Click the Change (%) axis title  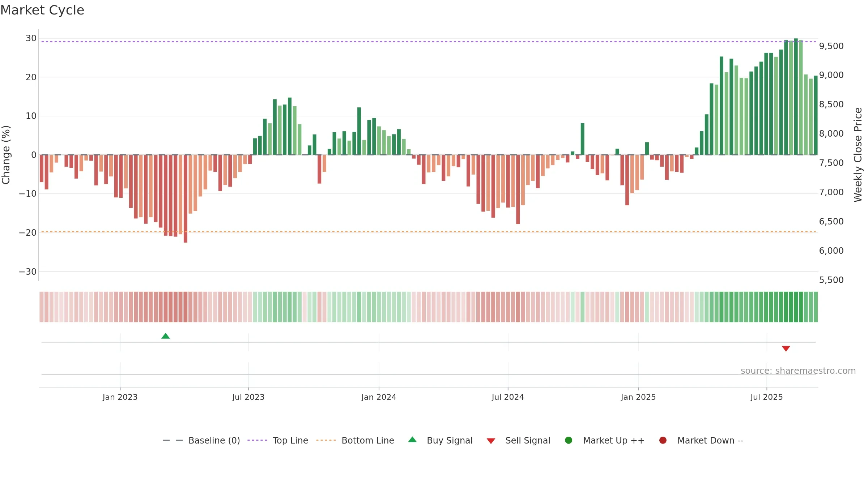coord(6,155)
